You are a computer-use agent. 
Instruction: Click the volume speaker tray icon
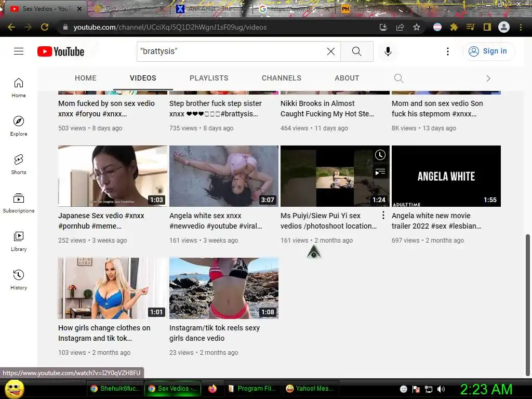tap(441, 389)
